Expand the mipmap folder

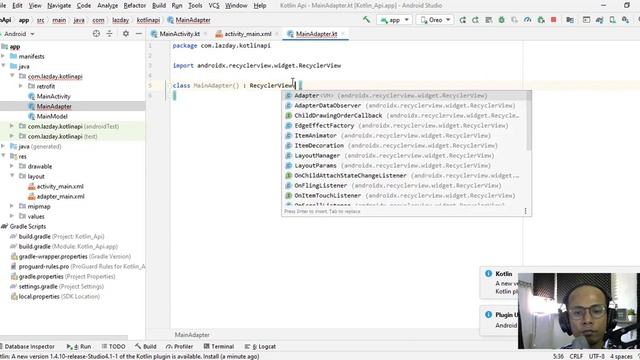pyautogui.click(x=12, y=206)
